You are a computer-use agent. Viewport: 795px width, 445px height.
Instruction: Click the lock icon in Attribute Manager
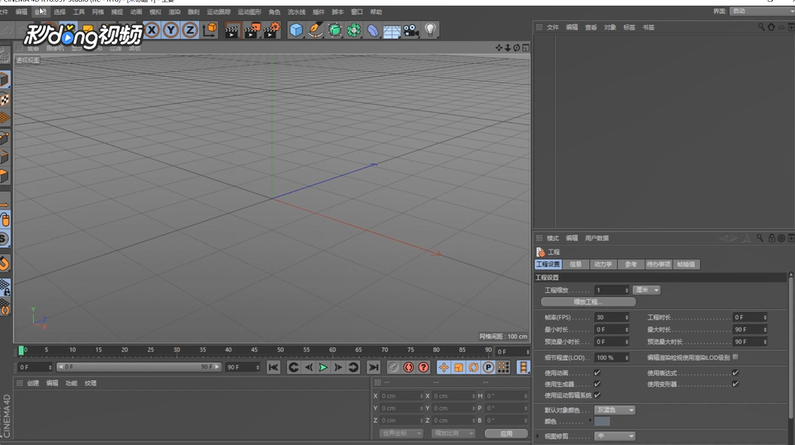772,238
